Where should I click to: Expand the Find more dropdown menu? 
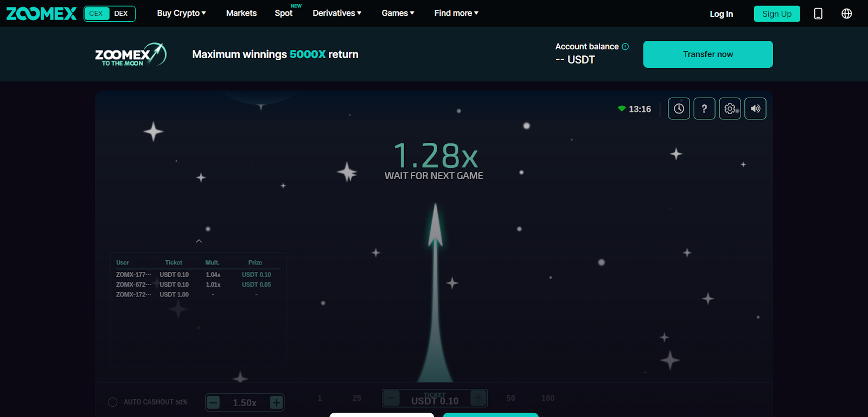pos(456,13)
